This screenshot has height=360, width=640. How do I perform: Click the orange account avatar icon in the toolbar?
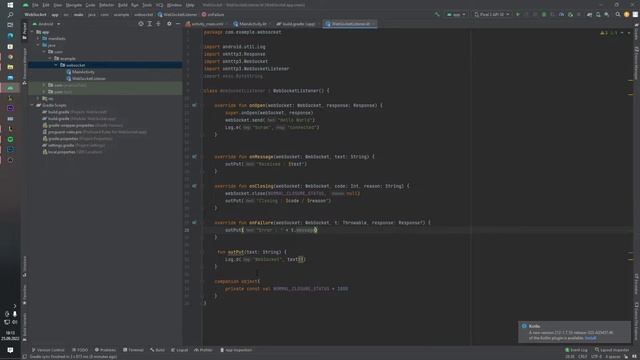(627, 14)
